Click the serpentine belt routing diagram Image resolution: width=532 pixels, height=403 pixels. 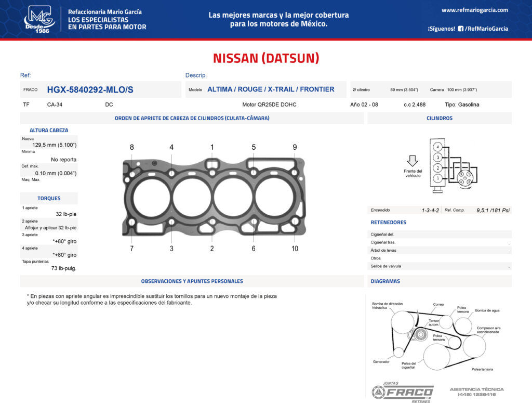(437, 336)
